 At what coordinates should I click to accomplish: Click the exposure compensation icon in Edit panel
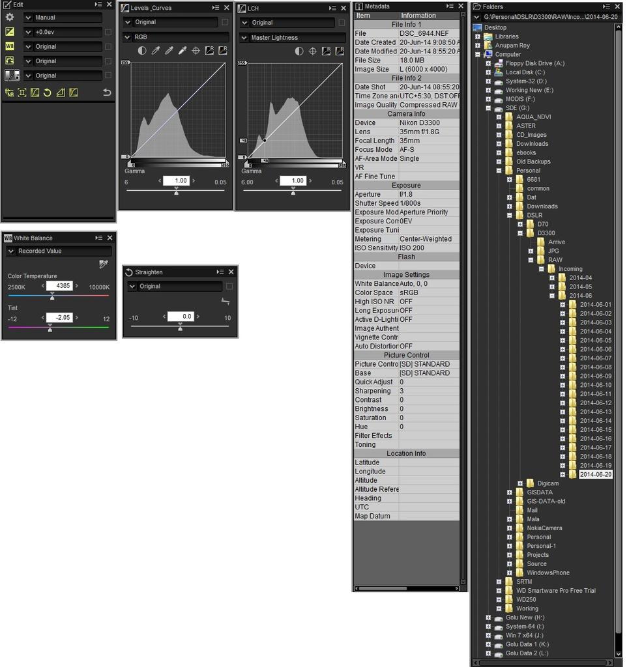pos(9,32)
